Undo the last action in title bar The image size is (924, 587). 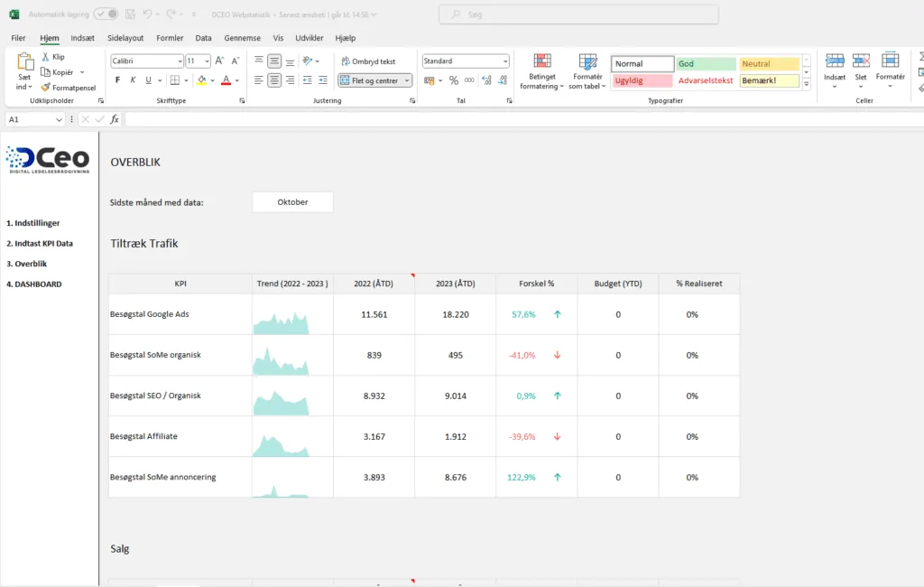click(147, 14)
